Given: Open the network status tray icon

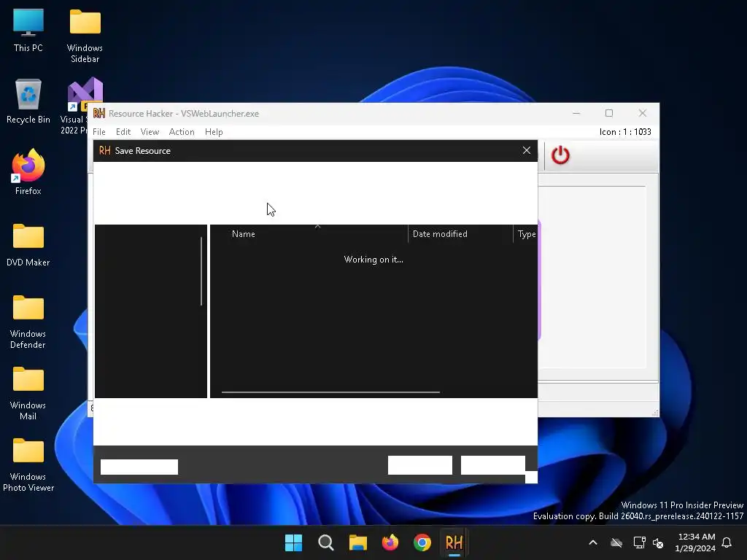Looking at the screenshot, I should tap(639, 542).
